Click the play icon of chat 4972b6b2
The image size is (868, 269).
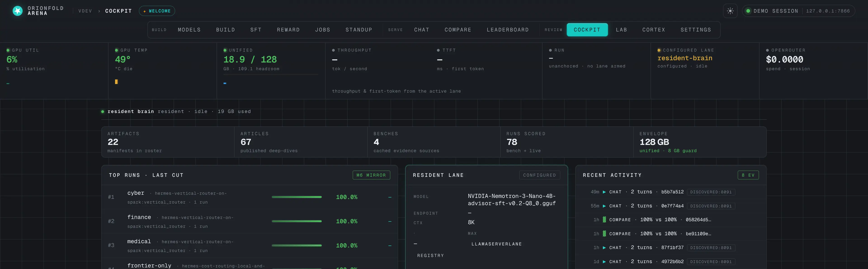coord(604,262)
